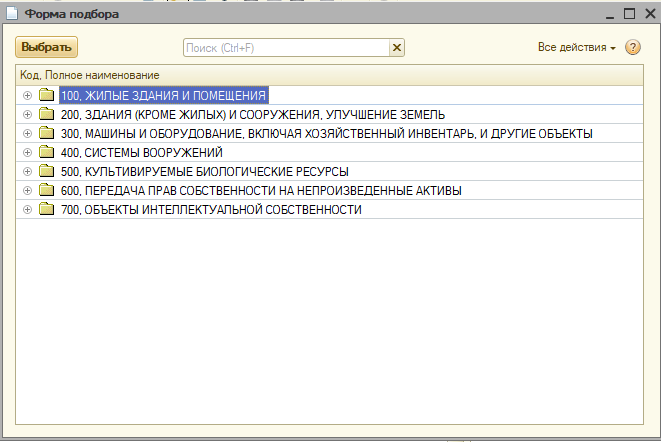The height and width of the screenshot is (442, 661).
Task: Click the help question mark icon
Action: click(632, 48)
